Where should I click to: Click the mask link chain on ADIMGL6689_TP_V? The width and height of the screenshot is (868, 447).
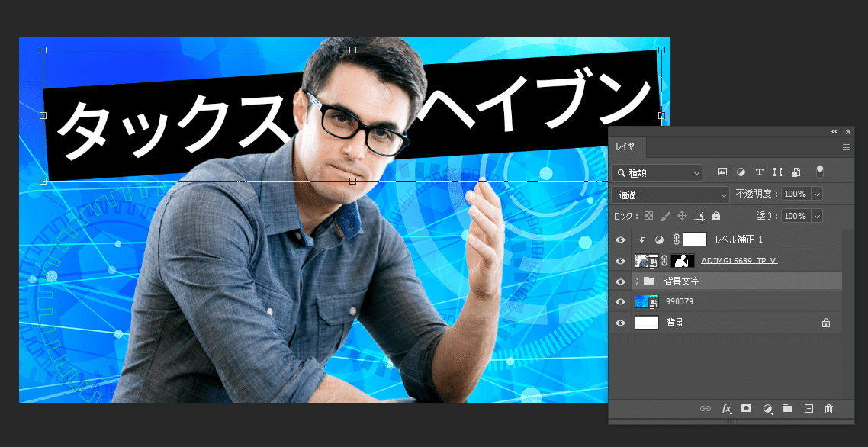click(664, 260)
